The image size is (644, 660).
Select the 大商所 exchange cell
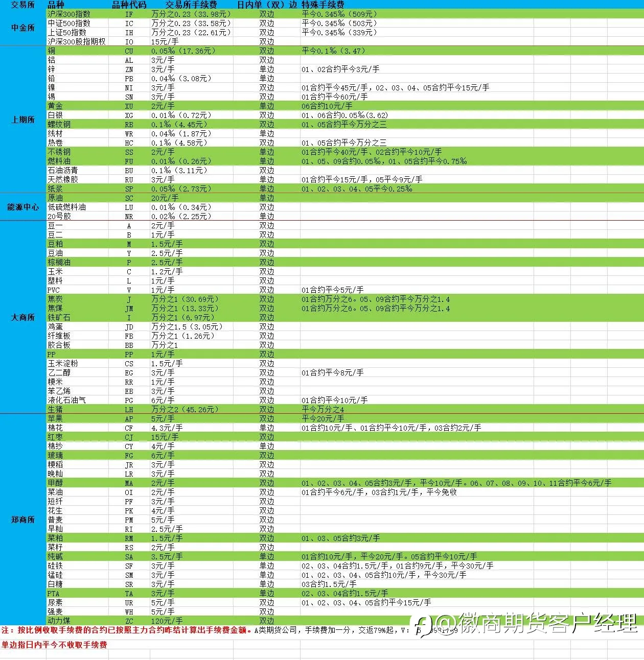(23, 317)
